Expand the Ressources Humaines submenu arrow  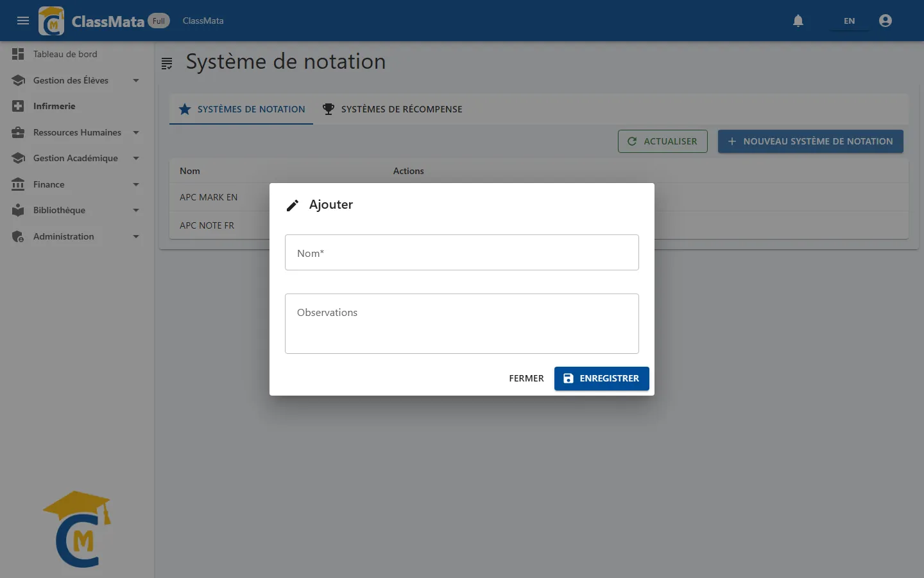click(x=136, y=132)
